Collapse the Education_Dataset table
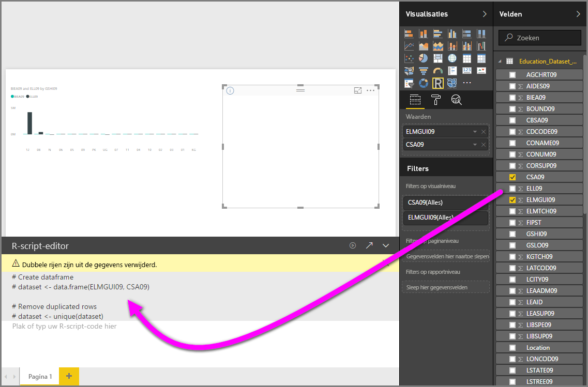The width and height of the screenshot is (588, 387). click(500, 61)
